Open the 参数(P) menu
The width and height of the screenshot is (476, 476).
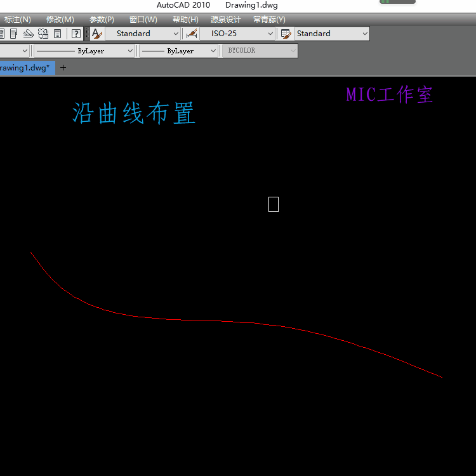[102, 20]
